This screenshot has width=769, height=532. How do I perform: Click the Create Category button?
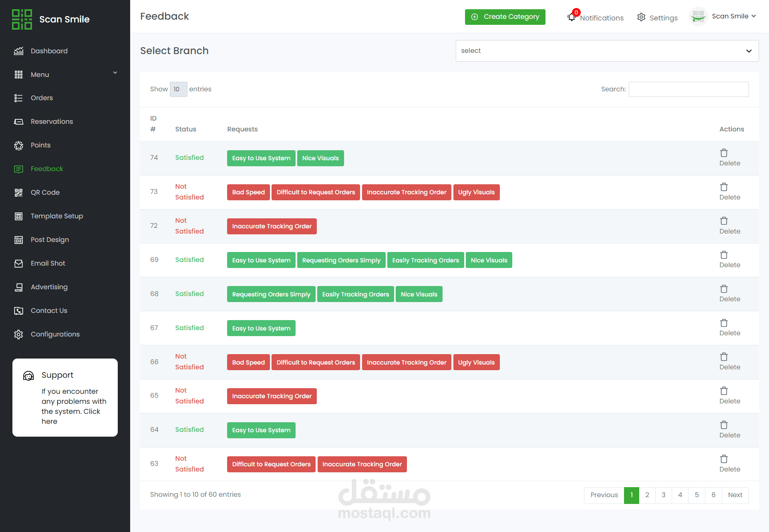(505, 17)
